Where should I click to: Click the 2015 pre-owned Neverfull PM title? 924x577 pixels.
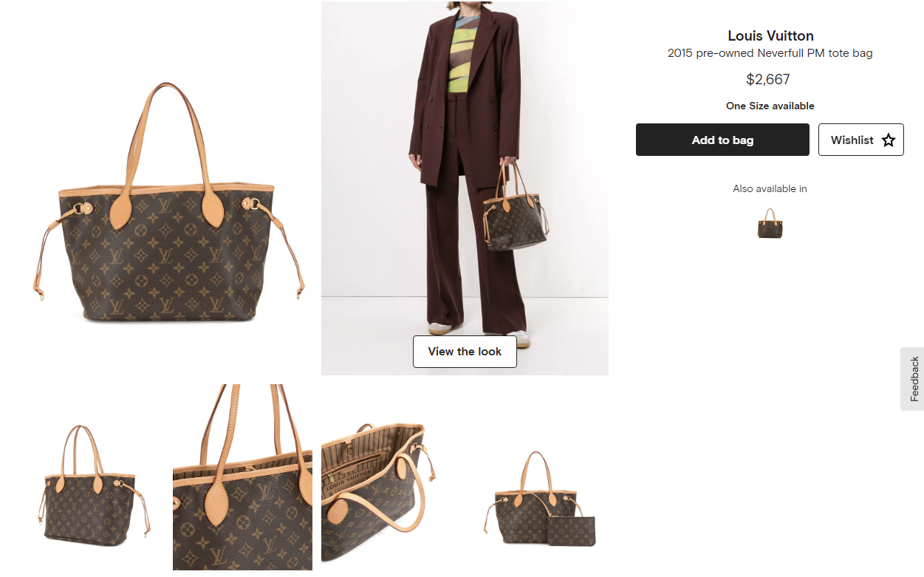point(770,53)
